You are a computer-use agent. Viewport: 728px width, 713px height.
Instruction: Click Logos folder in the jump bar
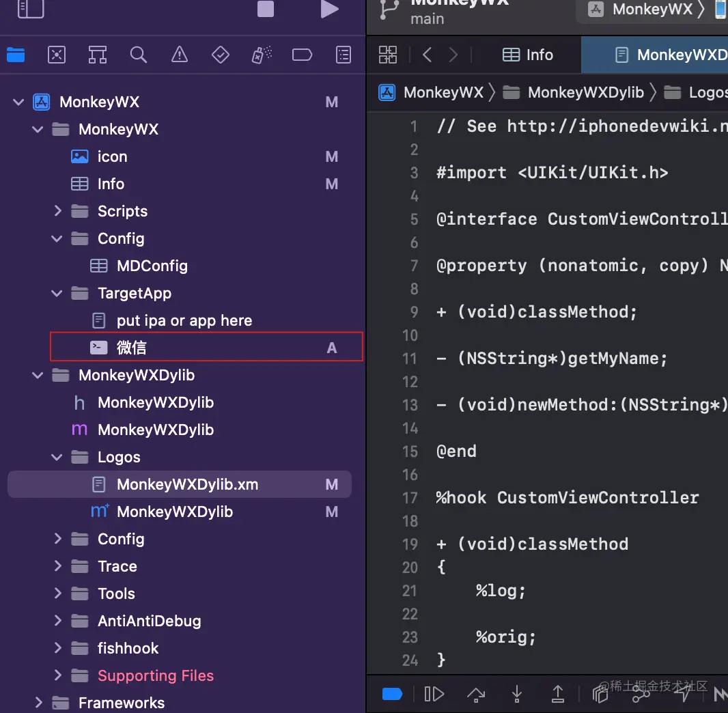[695, 92]
